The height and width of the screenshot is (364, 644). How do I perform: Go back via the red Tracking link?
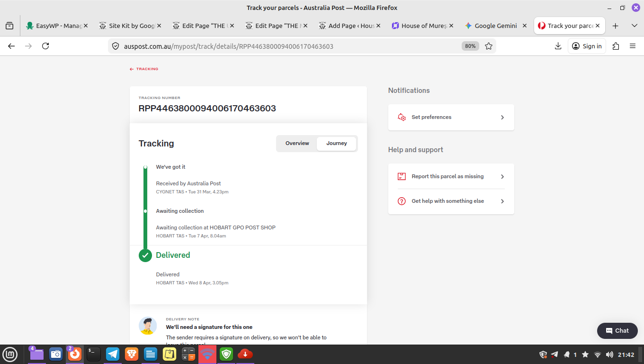pos(144,69)
